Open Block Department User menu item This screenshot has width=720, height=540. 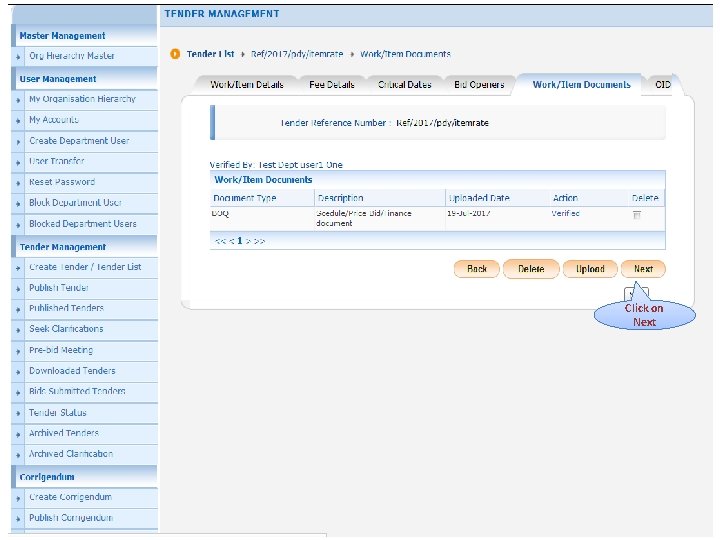(75, 203)
